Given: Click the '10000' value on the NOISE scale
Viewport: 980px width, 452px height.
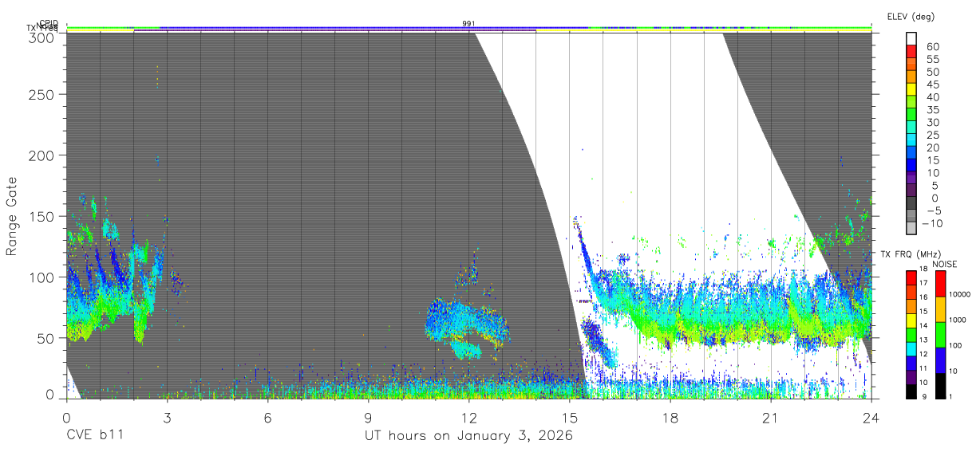Looking at the screenshot, I should (x=959, y=294).
